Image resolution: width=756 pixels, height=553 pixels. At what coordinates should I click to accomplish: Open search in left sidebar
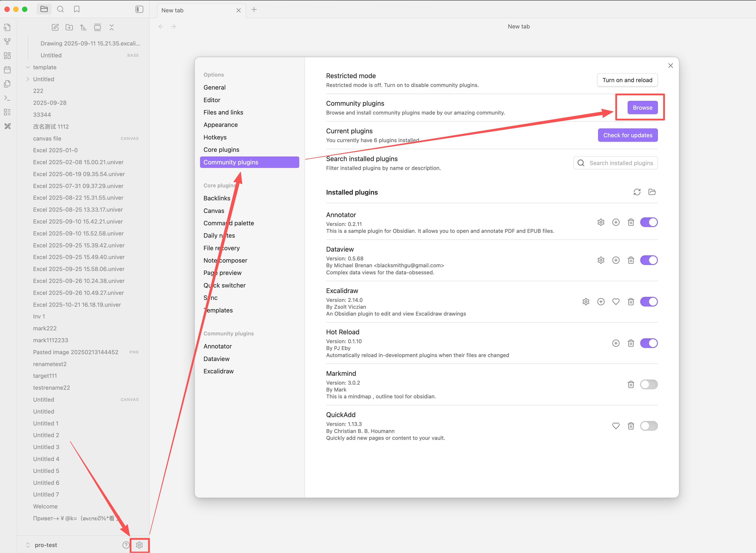60,9
